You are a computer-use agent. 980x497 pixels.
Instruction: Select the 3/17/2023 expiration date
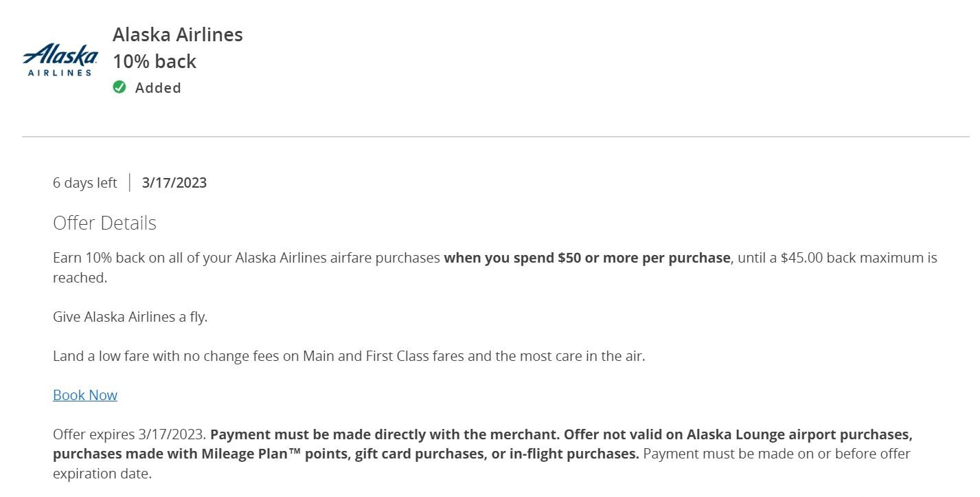174,183
